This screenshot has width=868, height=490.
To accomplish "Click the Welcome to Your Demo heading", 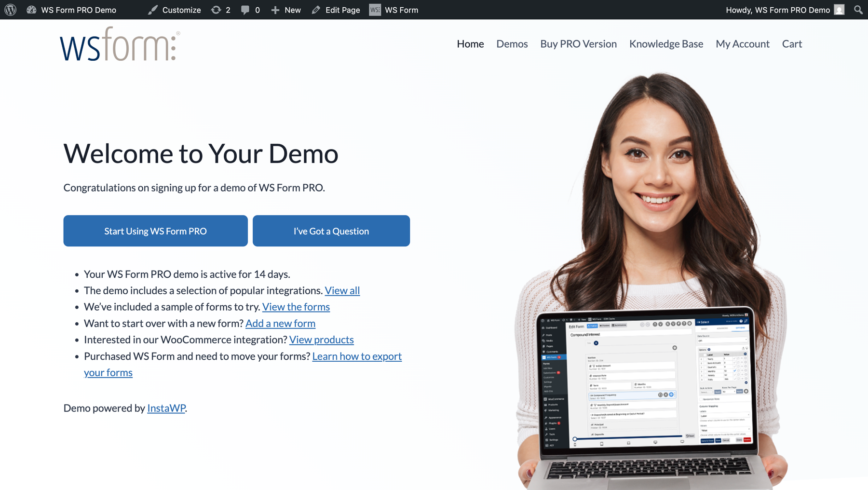I will click(x=201, y=153).
